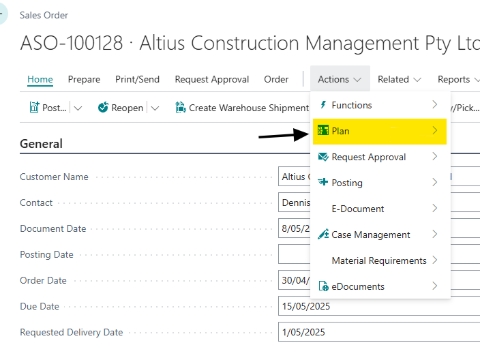Switch to the Prepare tab
Screen dimensions: 480x360
coord(84,79)
